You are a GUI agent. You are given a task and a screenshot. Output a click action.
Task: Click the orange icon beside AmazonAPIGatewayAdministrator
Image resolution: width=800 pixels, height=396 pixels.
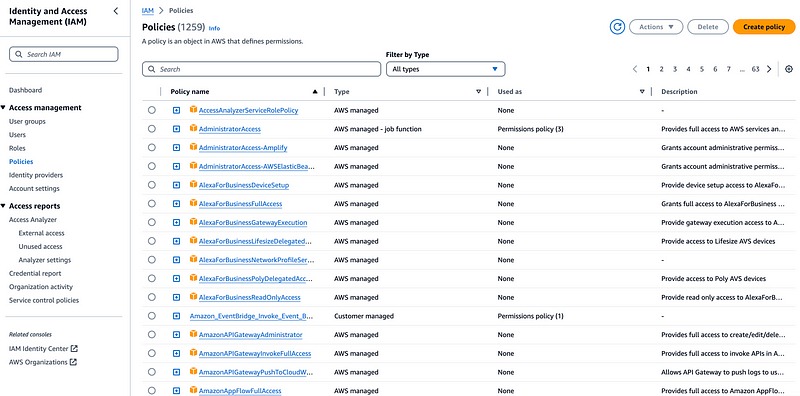pos(193,334)
